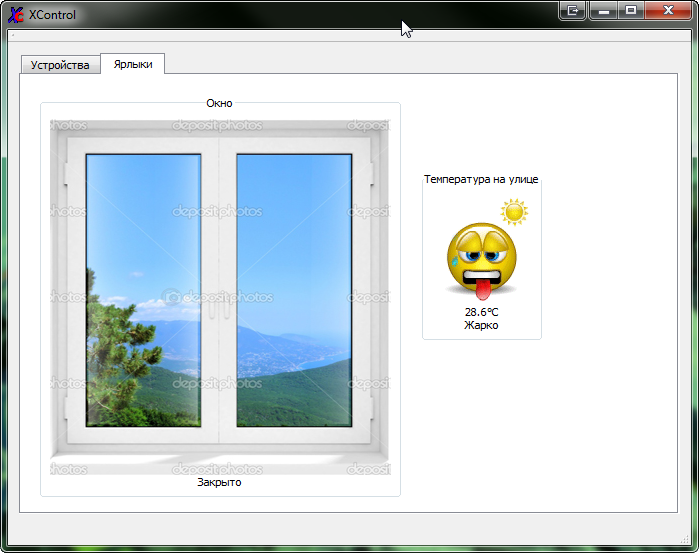Click the Закрыто status label
The height and width of the screenshot is (553, 699).
click(x=219, y=482)
